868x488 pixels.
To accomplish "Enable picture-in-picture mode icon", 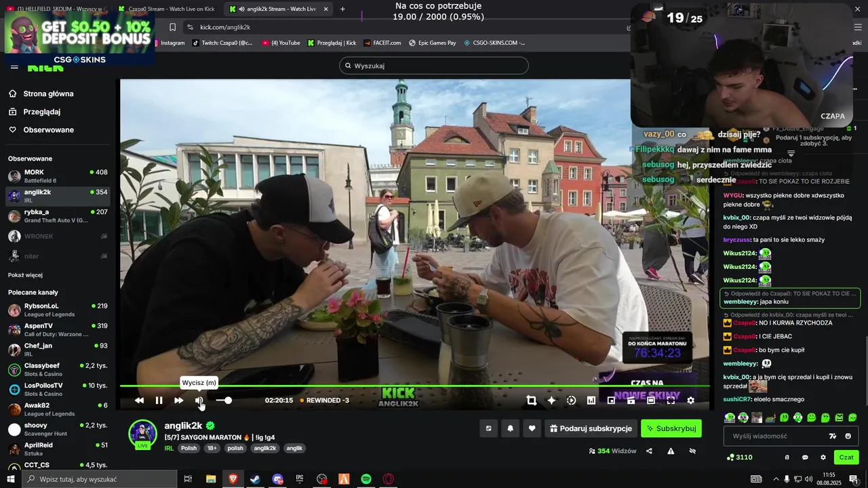I will tap(611, 401).
